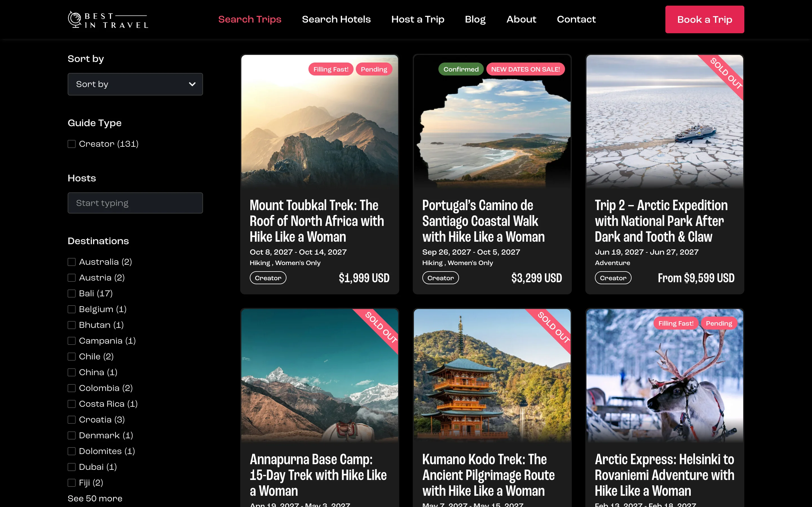The height and width of the screenshot is (507, 812).
Task: Open the Sort by dropdown
Action: point(135,84)
